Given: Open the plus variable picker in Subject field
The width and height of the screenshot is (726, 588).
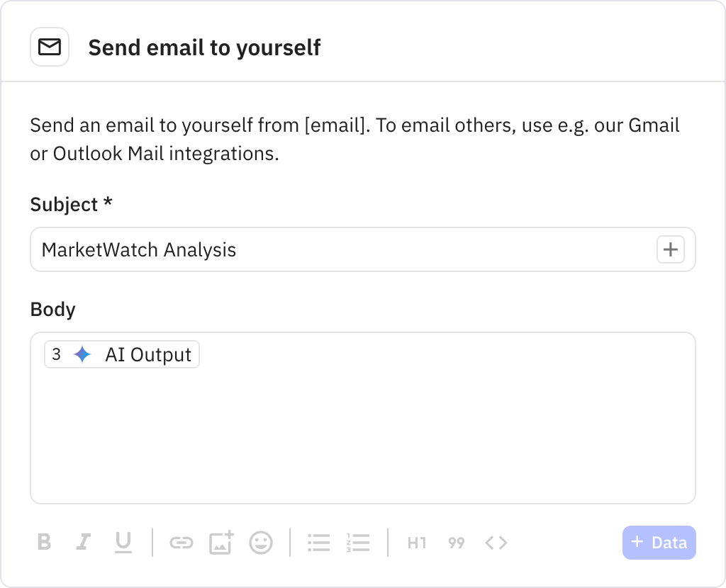Looking at the screenshot, I should (x=670, y=249).
